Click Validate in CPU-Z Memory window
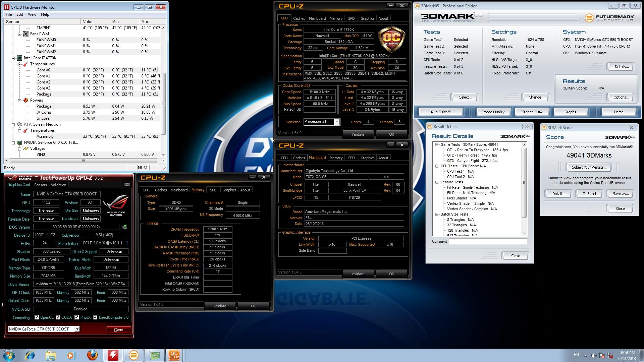This screenshot has height=362, width=644. (220, 306)
